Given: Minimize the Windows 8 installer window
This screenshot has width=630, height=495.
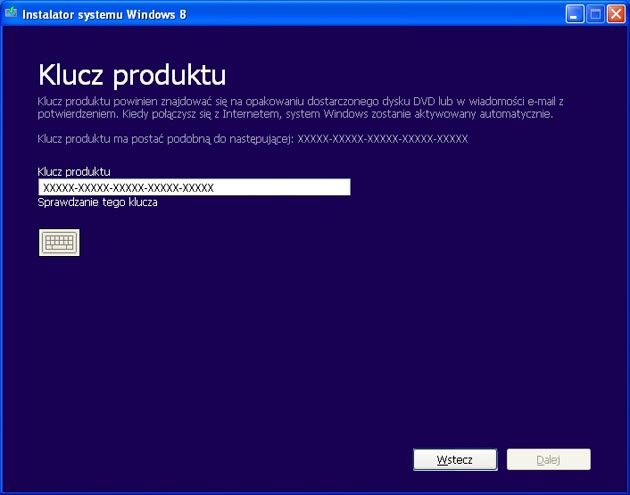Looking at the screenshot, I should [x=575, y=14].
